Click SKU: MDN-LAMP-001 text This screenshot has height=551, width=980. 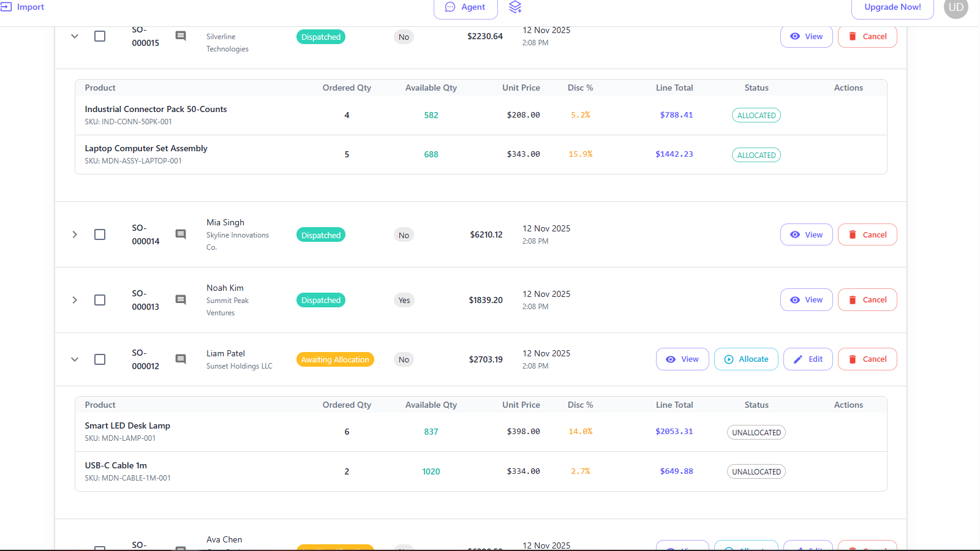tap(120, 438)
